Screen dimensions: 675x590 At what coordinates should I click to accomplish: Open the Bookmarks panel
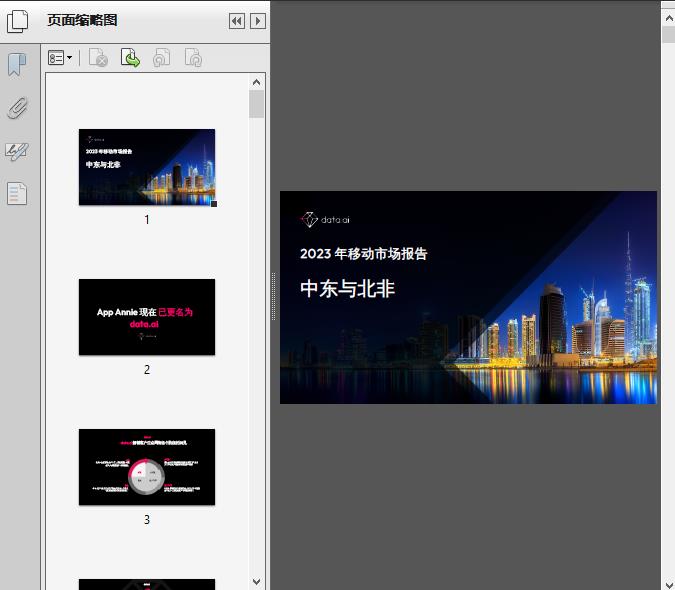point(17,65)
